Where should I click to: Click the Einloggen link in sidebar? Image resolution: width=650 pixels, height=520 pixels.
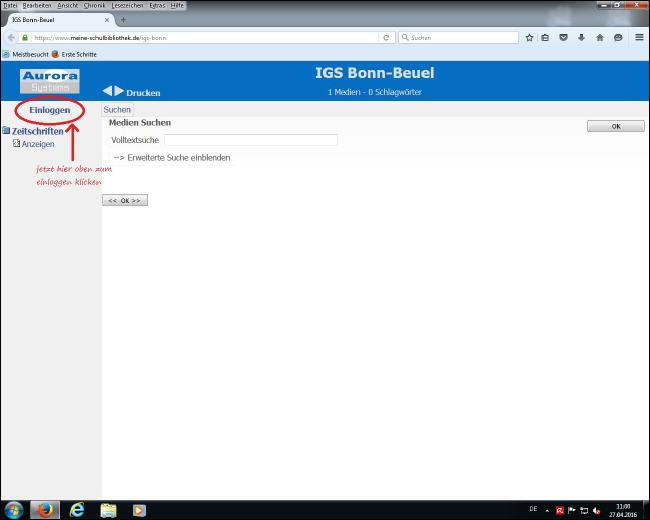click(x=50, y=109)
